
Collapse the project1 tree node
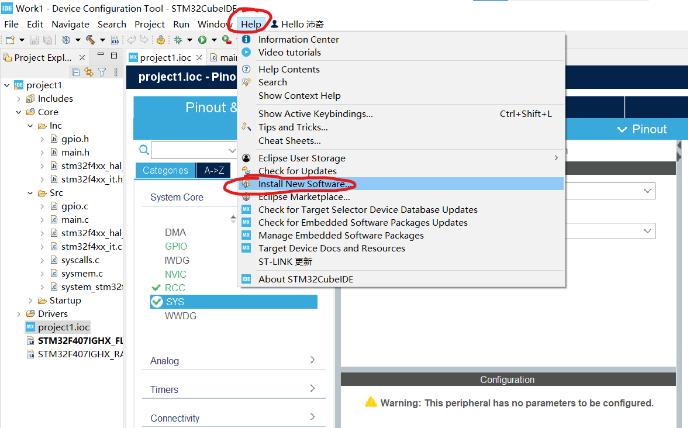[7, 85]
